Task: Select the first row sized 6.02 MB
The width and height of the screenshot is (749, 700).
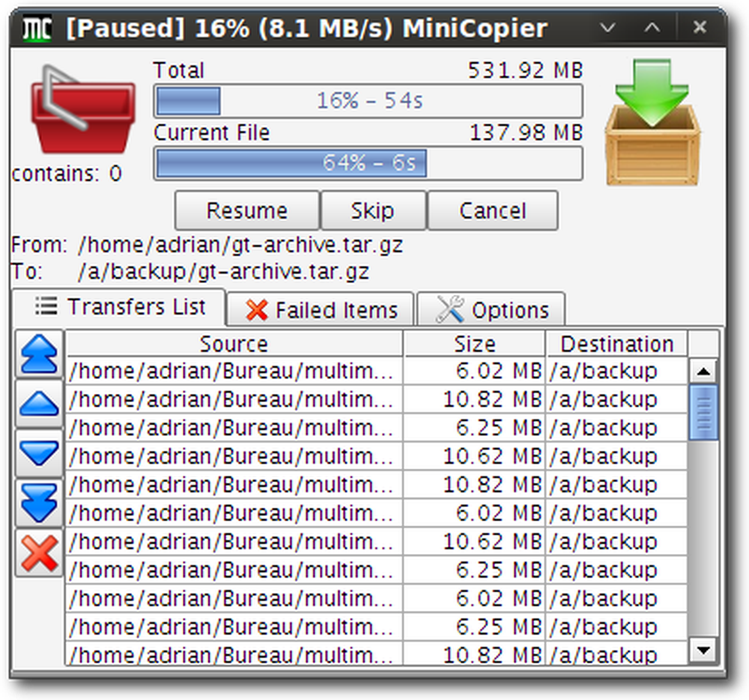Action: 377,371
